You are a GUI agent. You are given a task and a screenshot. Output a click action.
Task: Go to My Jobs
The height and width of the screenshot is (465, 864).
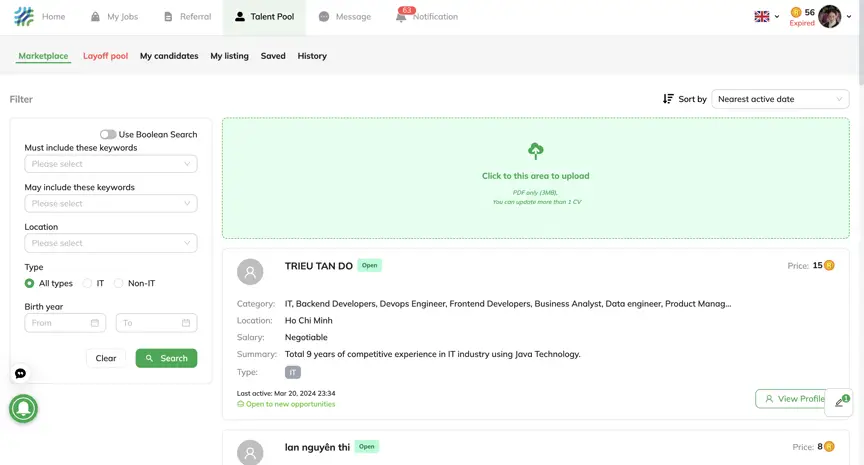(x=114, y=17)
